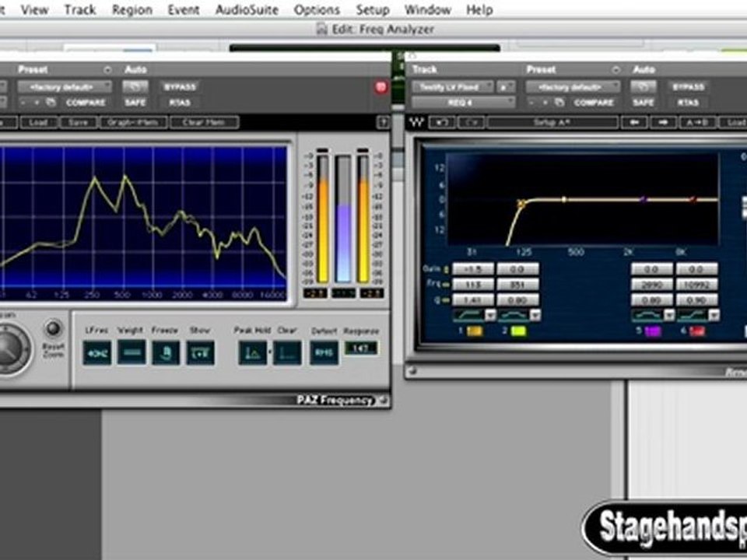747x560 pixels.
Task: Open the track selector dropdown in REQ 4 window
Action: click(453, 86)
